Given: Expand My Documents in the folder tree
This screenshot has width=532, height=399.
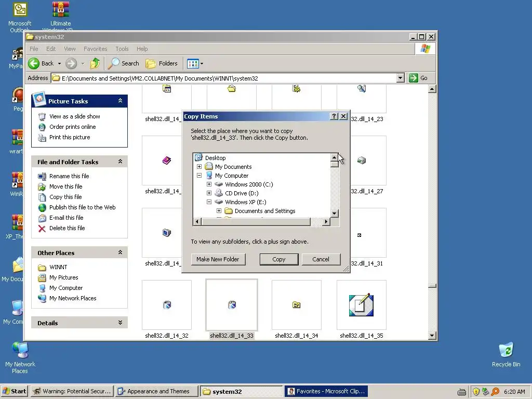Looking at the screenshot, I should point(199,167).
